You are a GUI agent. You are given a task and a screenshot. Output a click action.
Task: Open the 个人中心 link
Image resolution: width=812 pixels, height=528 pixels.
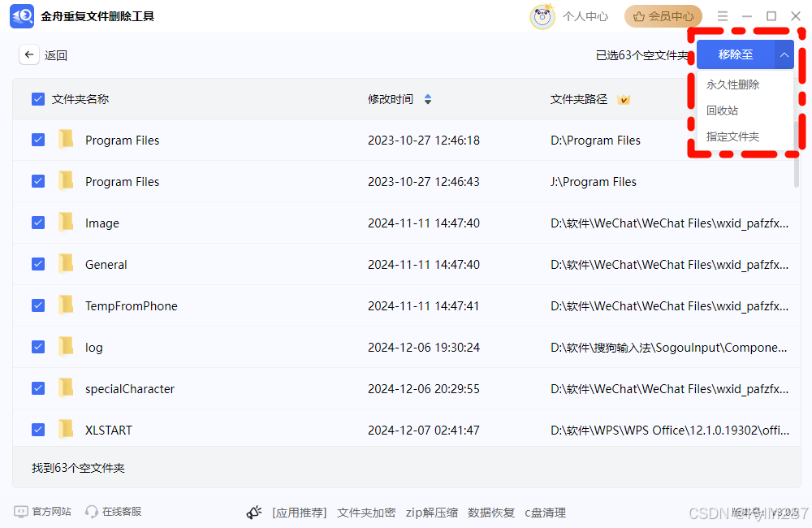[x=585, y=16]
